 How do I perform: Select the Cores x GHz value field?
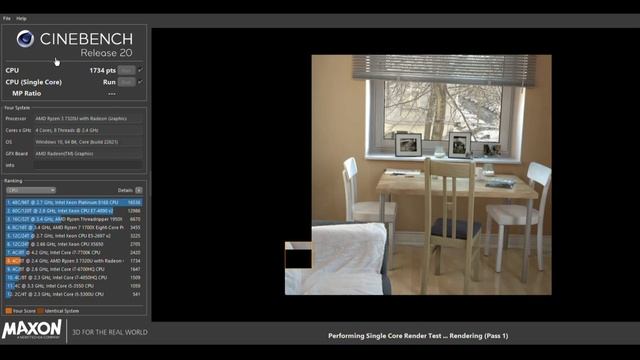coord(88,130)
